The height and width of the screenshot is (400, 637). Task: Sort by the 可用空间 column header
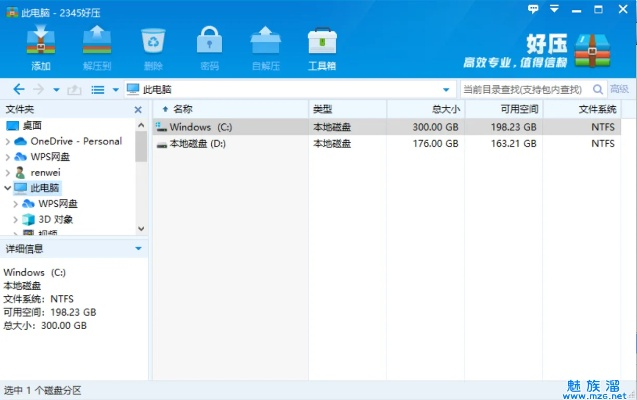pyautogui.click(x=504, y=109)
